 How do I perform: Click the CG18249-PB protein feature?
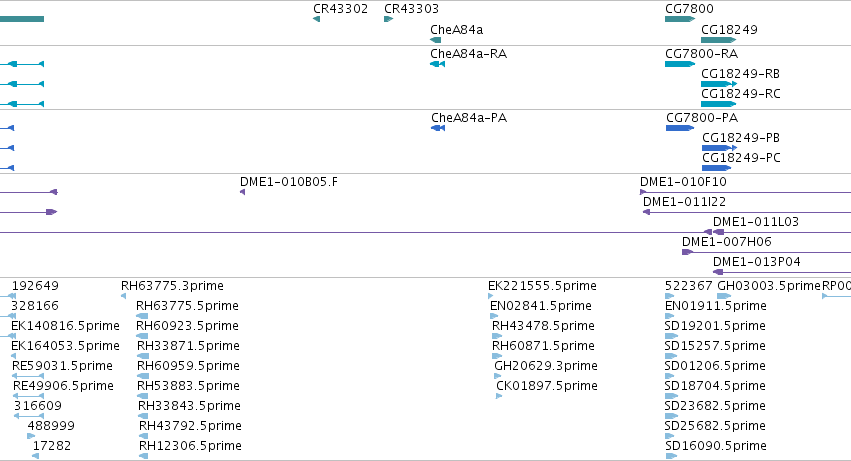pyautogui.click(x=720, y=148)
